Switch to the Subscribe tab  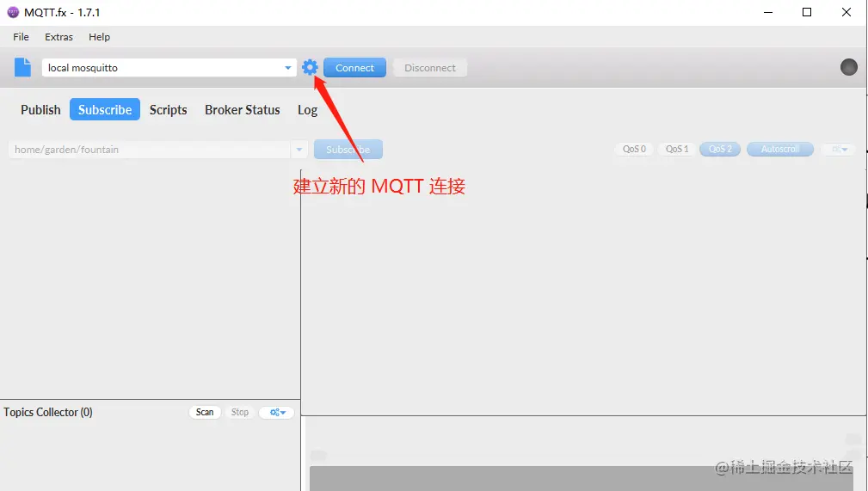pyautogui.click(x=105, y=109)
